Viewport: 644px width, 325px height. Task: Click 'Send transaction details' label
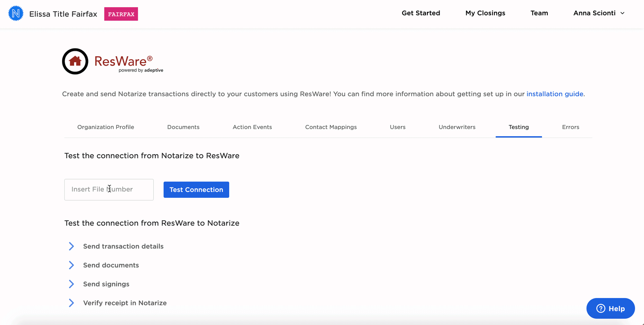click(123, 246)
